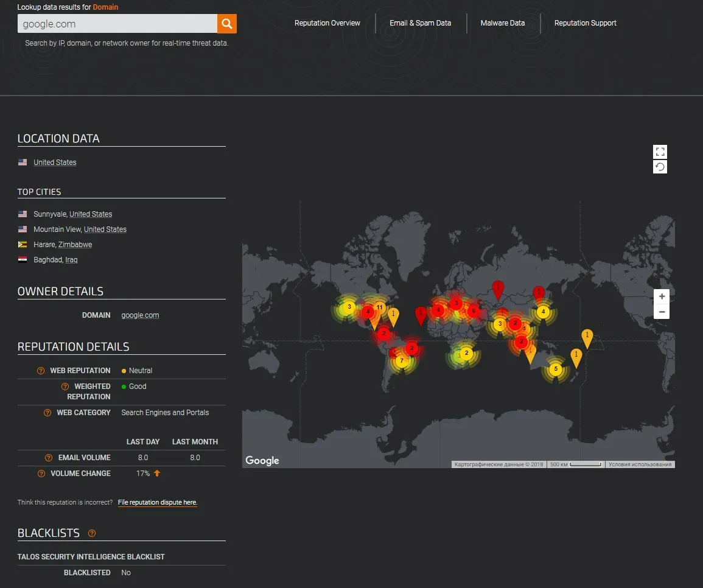Zoom in on the map with plus button
703x588 pixels.
click(x=662, y=296)
